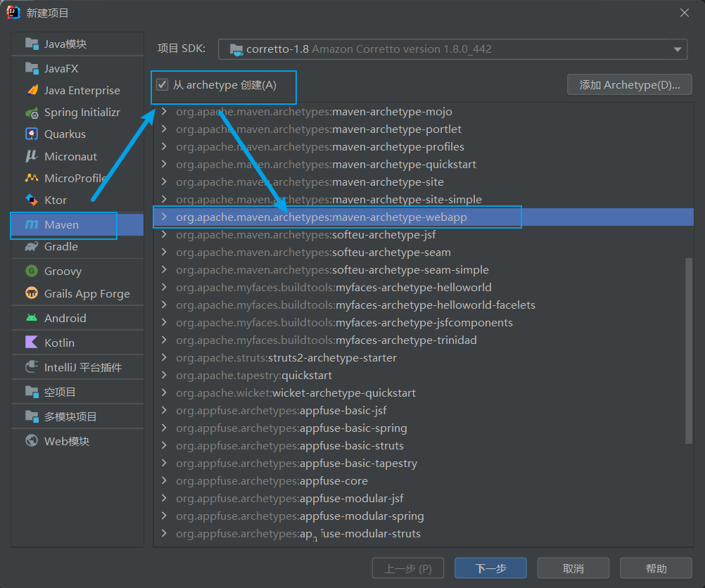Click the Maven m icon
Image resolution: width=705 pixels, height=588 pixels.
[32, 224]
